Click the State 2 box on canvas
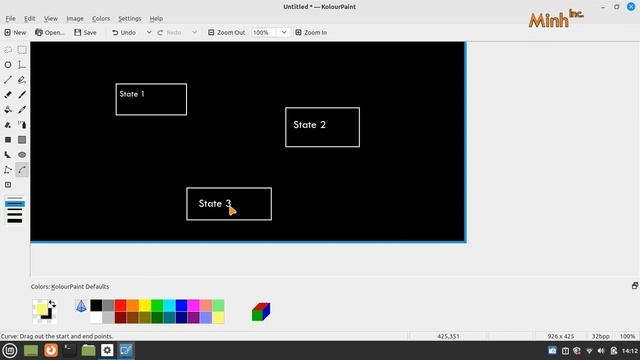The width and height of the screenshot is (640, 360). pyautogui.click(x=322, y=127)
